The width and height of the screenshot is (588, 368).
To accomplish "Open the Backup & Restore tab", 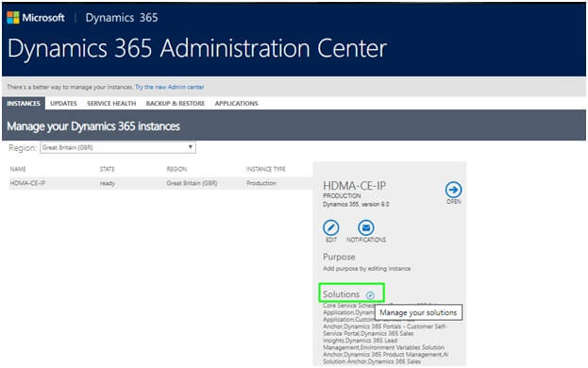I will [x=176, y=104].
